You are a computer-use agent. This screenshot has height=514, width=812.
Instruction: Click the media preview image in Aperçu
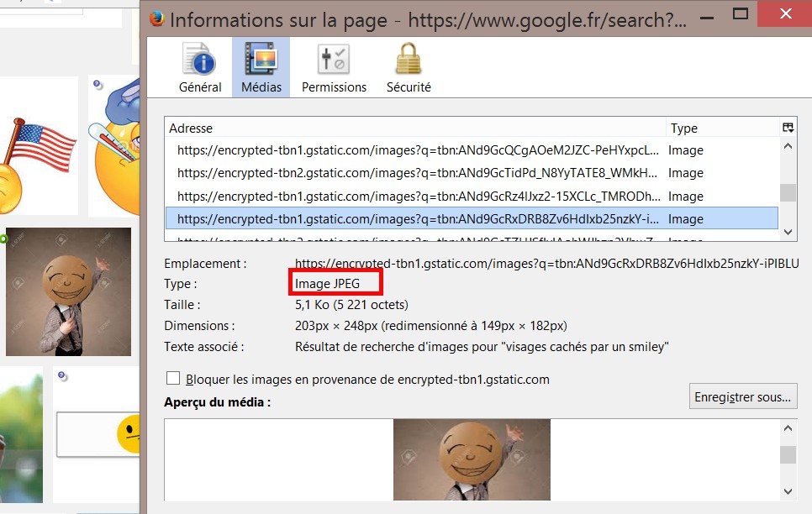click(x=472, y=459)
